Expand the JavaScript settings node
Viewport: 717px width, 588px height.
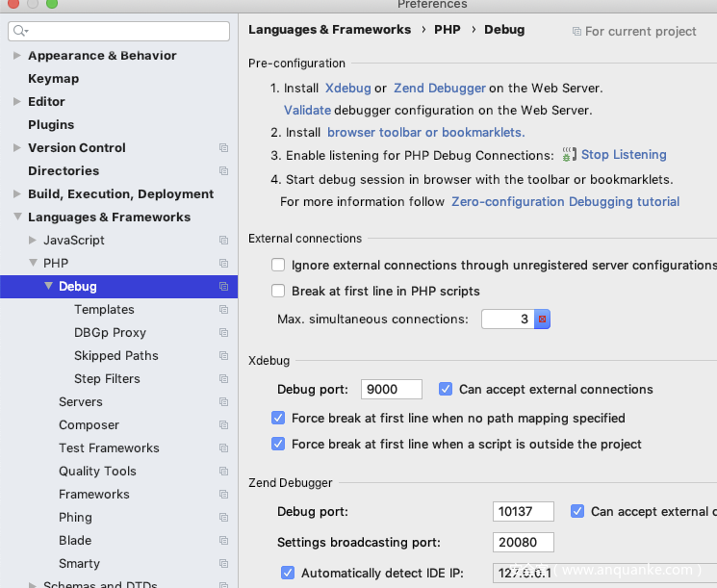pos(33,241)
